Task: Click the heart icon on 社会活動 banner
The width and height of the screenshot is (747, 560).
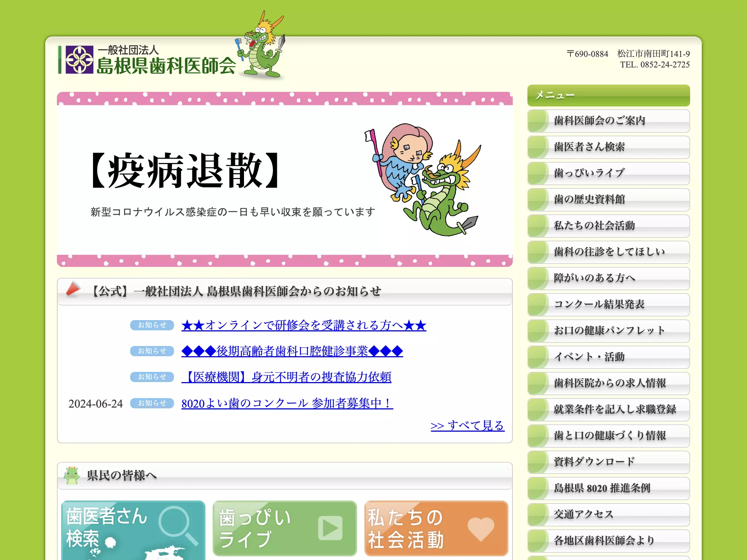Action: coord(481,529)
